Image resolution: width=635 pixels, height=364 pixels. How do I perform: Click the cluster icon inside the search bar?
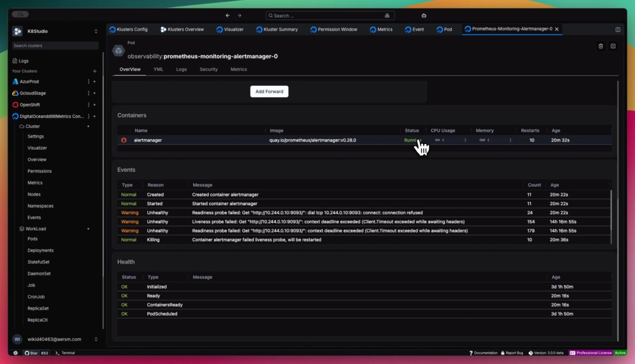click(x=387, y=16)
